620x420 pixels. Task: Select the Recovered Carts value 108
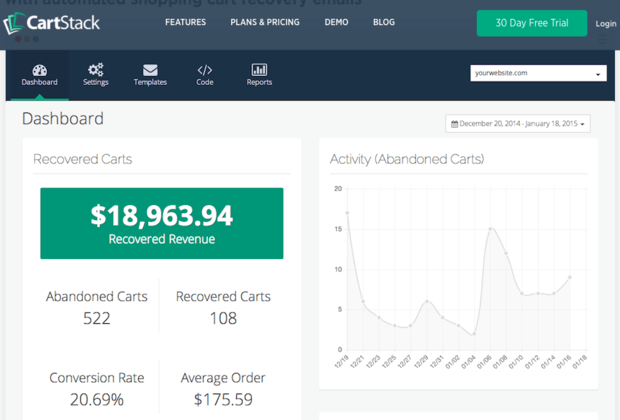click(x=223, y=318)
